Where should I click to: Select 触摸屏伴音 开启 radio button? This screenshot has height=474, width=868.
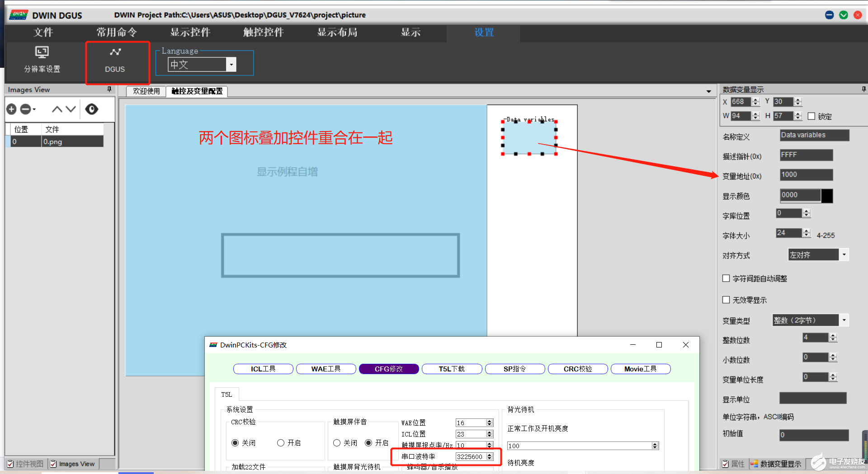(x=368, y=443)
